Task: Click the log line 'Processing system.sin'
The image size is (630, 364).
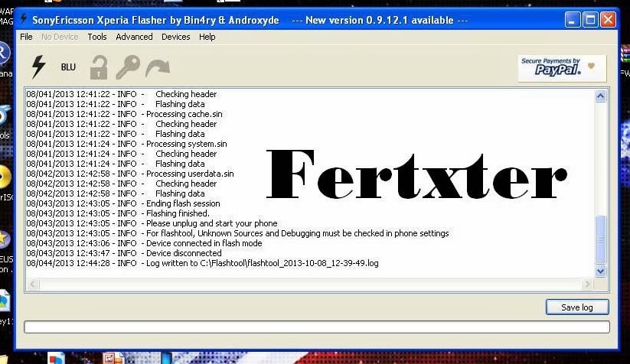Action: click(x=127, y=144)
